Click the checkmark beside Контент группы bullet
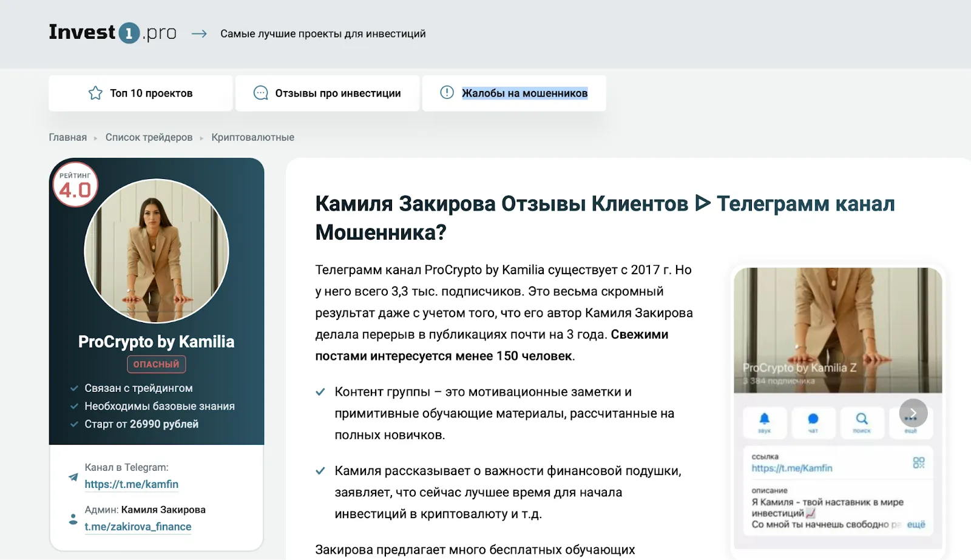 (320, 392)
